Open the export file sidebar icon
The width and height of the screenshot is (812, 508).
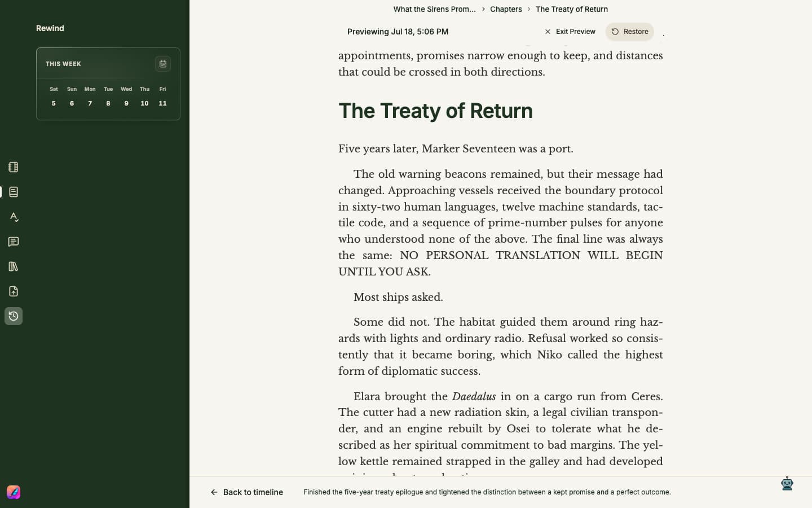14,291
